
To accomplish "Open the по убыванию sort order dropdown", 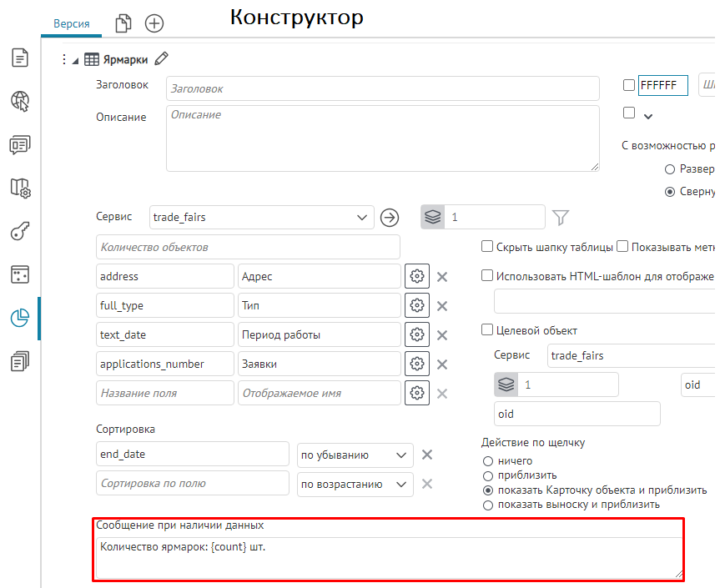I will 355,455.
